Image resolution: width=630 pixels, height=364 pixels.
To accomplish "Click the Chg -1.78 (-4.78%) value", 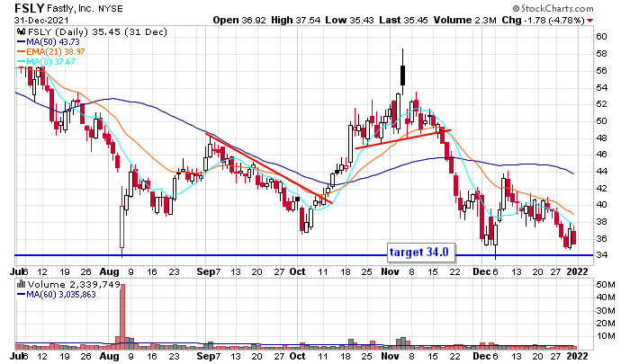I will tap(543, 20).
